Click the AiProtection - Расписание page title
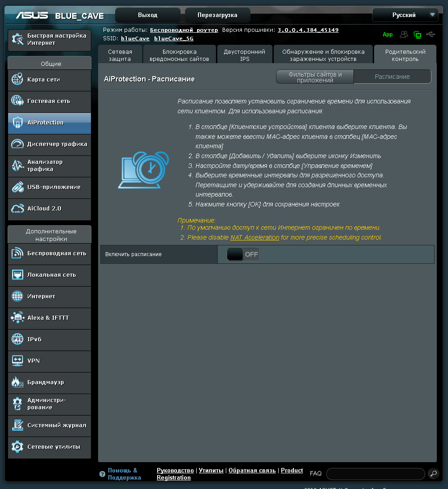Screen dimensions: 448x489 coord(149,79)
